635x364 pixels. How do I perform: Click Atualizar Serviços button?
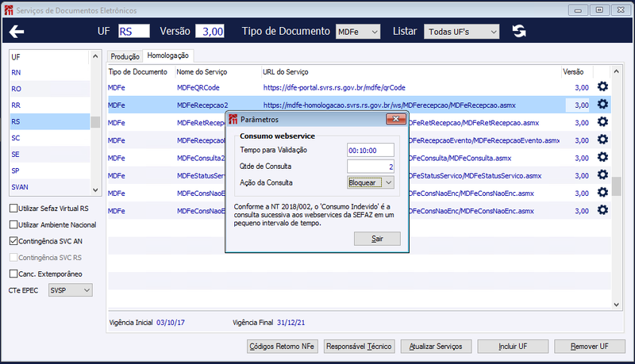pyautogui.click(x=436, y=347)
